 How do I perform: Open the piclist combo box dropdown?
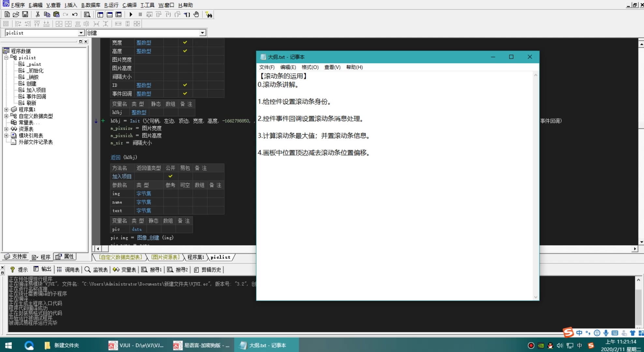[81, 33]
